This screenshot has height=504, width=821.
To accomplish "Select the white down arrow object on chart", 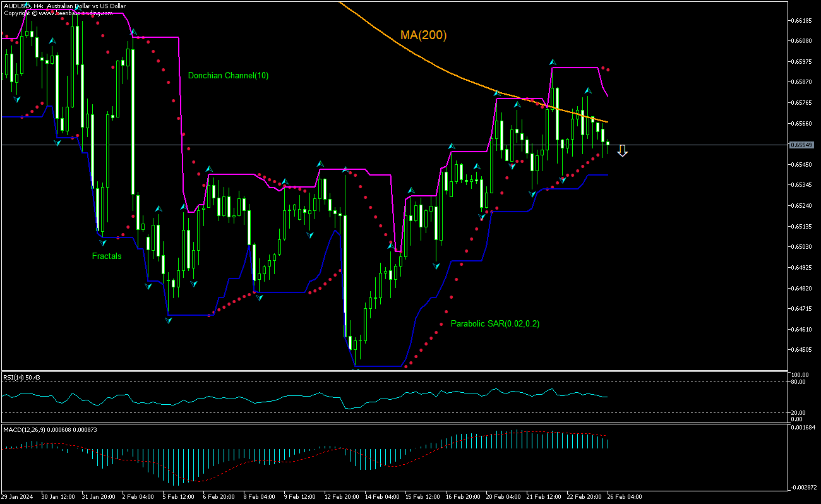I will [x=623, y=152].
